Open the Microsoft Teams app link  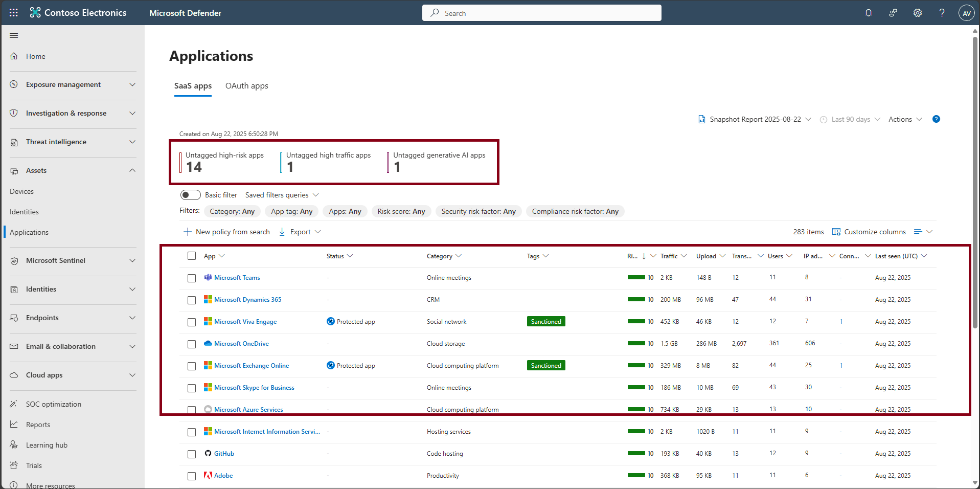pyautogui.click(x=237, y=278)
